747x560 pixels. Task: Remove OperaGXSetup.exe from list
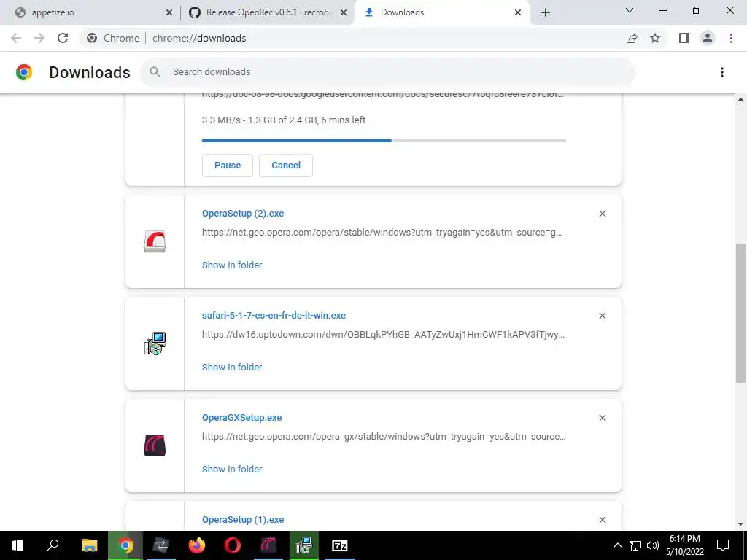(602, 418)
